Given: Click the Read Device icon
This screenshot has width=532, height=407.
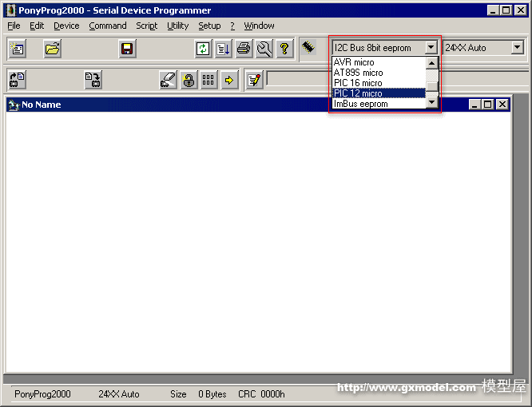Looking at the screenshot, I should pos(18,80).
